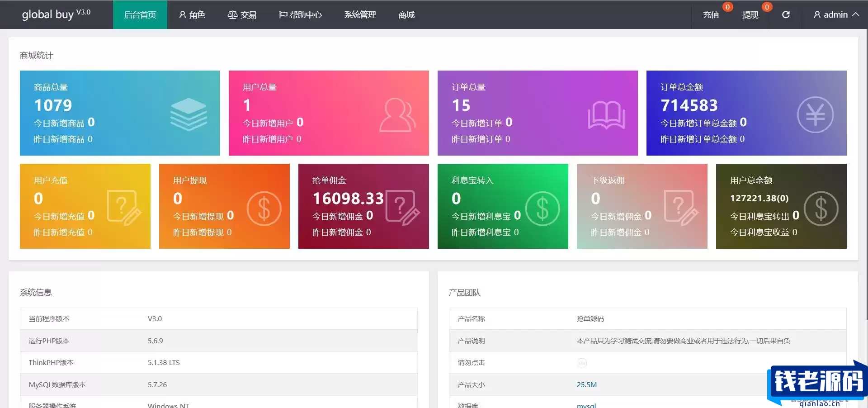Click the user icon beside admin
The height and width of the screenshot is (408, 868).
pyautogui.click(x=817, y=14)
